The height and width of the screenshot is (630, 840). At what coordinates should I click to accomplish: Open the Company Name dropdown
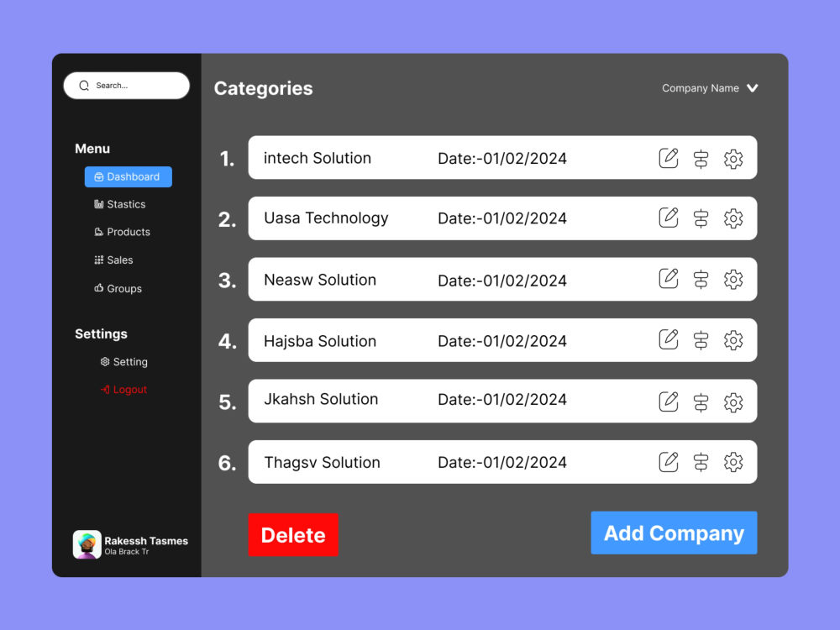point(710,88)
